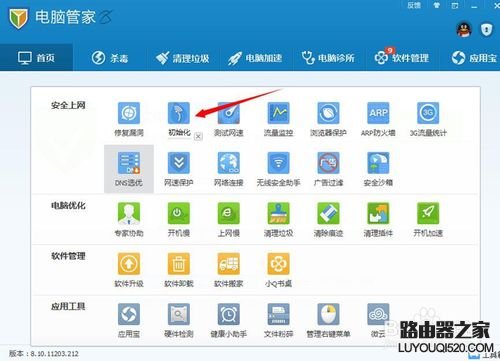The image size is (500, 361).
Task: Click the 上网慢 tool icon
Action: (229, 213)
